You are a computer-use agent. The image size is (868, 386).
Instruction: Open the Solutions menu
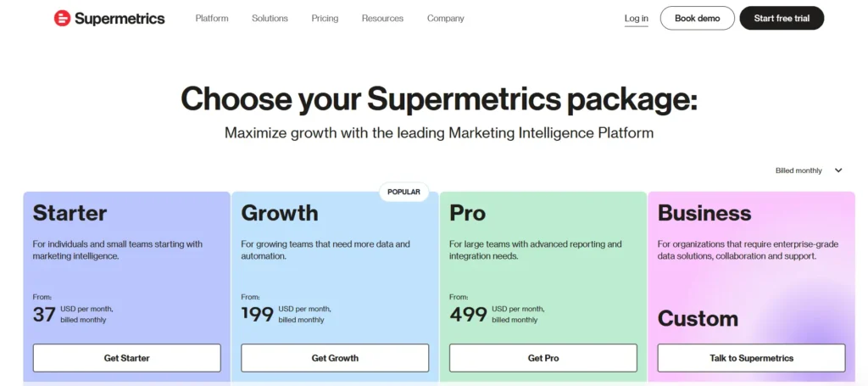point(270,19)
